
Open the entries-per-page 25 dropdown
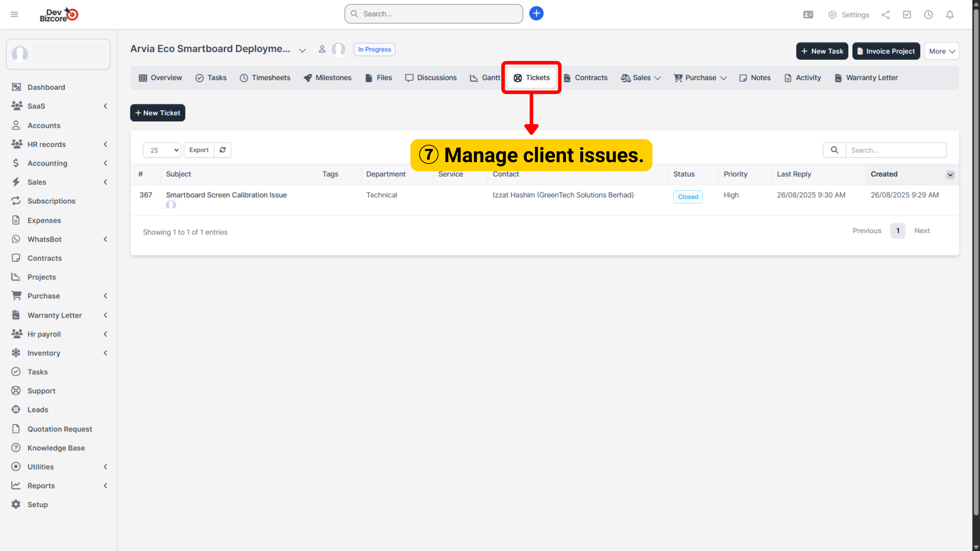click(162, 150)
